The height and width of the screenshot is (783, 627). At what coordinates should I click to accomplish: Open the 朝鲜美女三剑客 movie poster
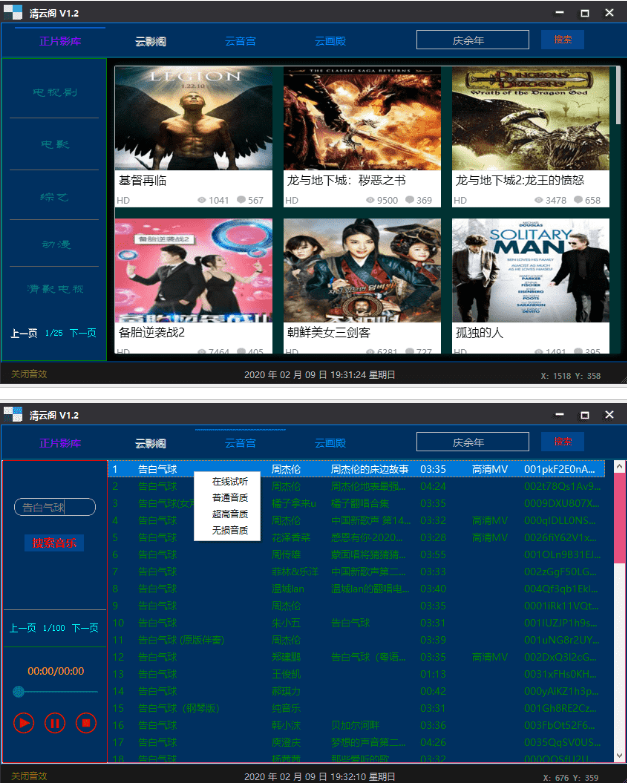click(362, 270)
